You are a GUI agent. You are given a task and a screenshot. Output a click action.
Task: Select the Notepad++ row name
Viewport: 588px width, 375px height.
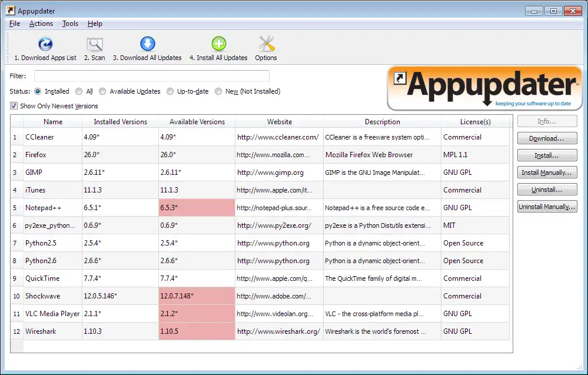[x=43, y=208]
